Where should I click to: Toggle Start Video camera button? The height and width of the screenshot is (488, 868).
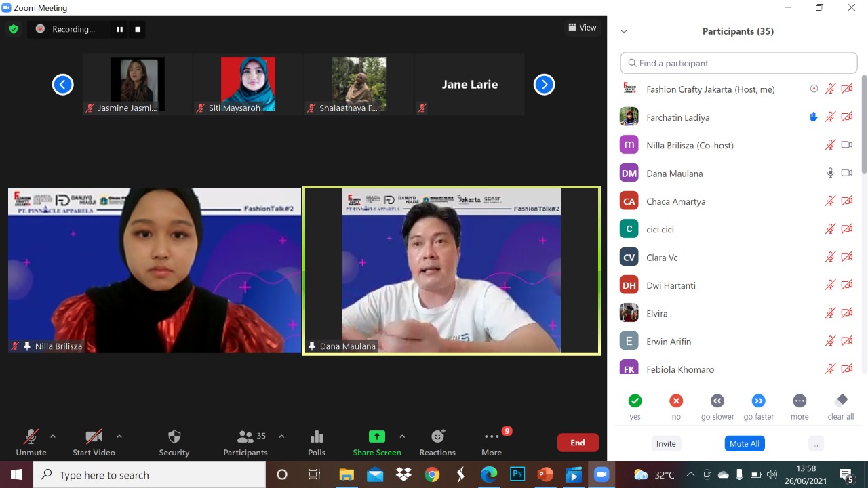(94, 442)
